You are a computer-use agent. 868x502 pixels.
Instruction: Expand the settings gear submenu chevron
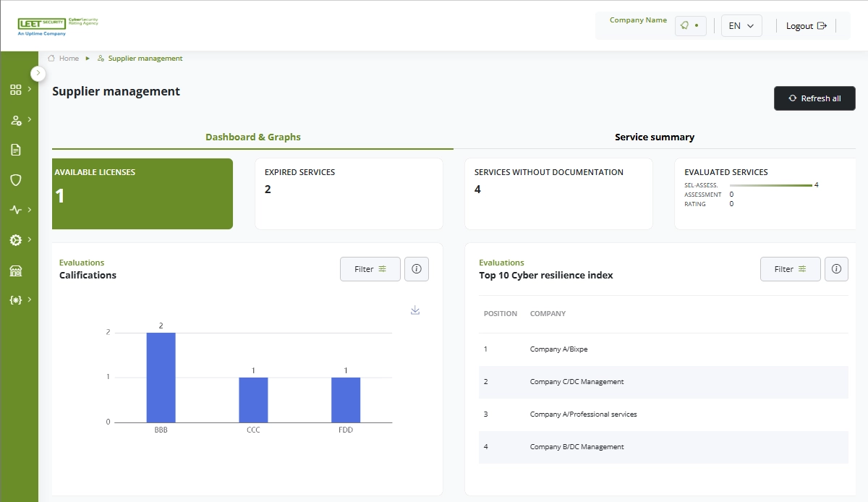click(x=29, y=239)
